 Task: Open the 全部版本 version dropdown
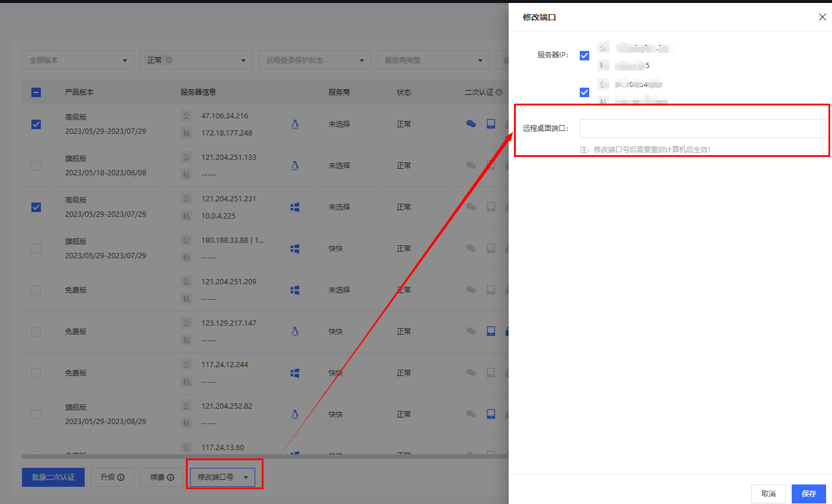tap(78, 60)
